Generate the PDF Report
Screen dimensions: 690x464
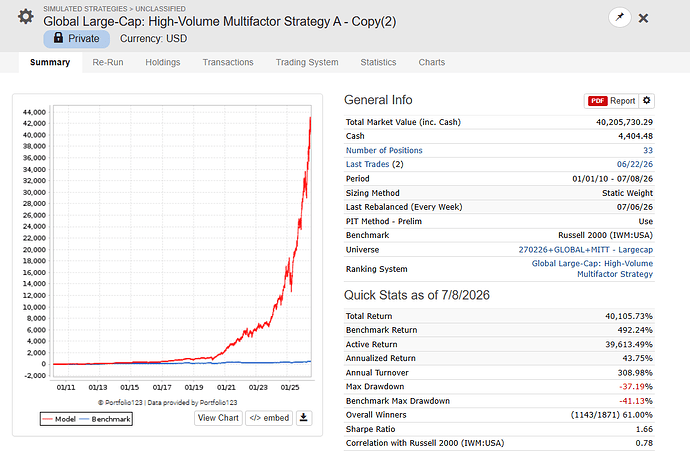(x=612, y=101)
